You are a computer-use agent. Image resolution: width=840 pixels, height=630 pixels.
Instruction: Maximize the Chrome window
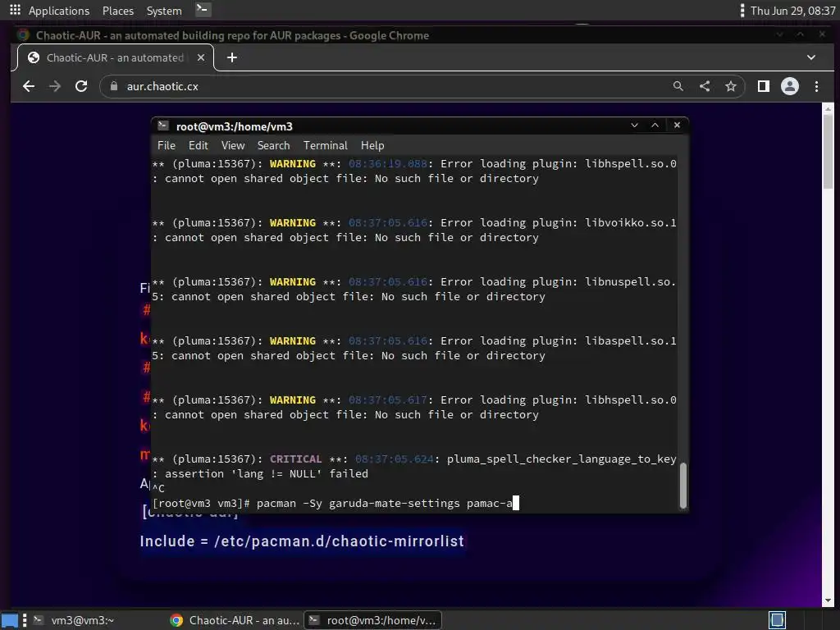point(800,34)
